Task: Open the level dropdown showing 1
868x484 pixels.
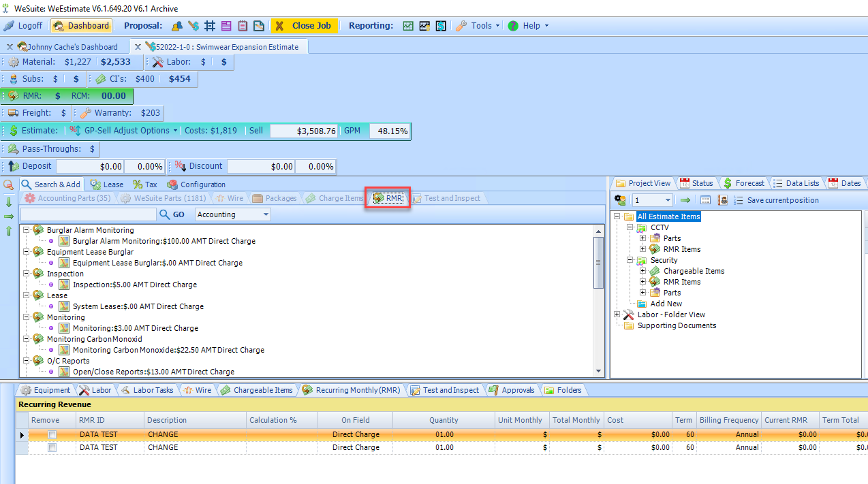Action: 652,200
